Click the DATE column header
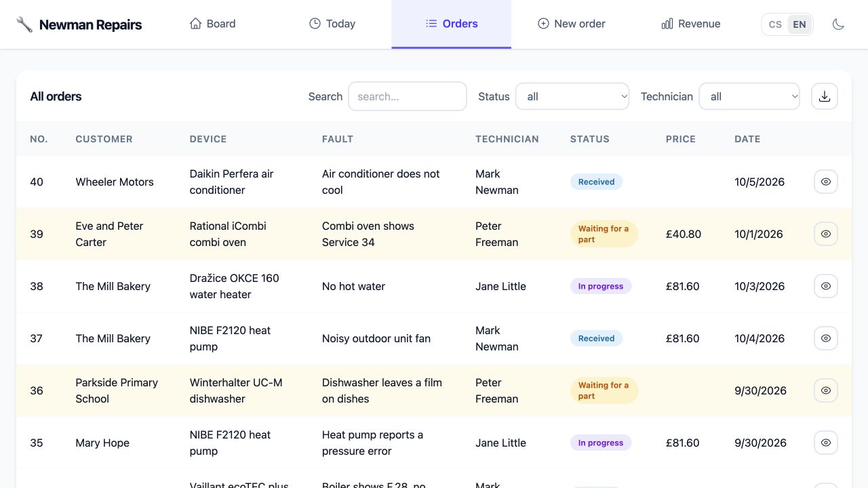This screenshot has height=488, width=868. tap(747, 139)
